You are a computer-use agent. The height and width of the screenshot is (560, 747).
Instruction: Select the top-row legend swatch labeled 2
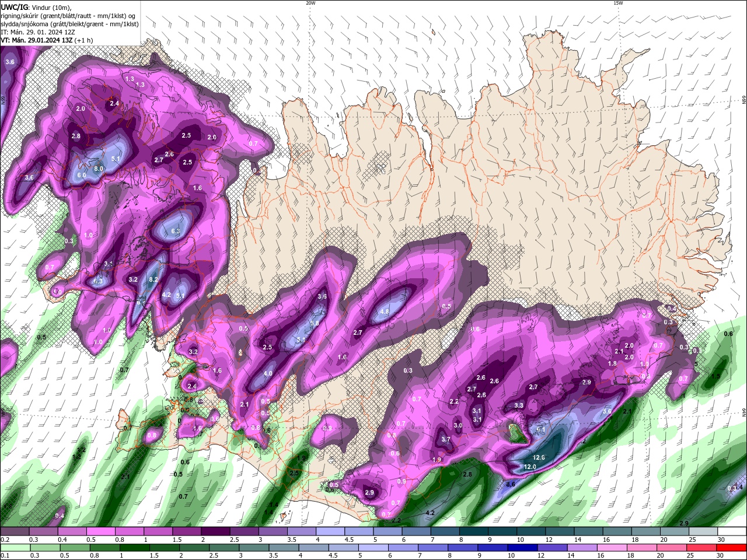215,531
